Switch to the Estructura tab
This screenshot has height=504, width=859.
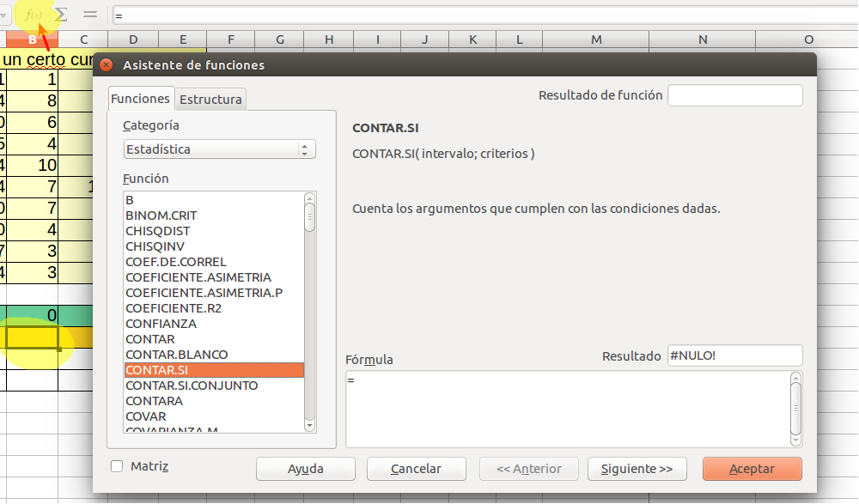210,100
